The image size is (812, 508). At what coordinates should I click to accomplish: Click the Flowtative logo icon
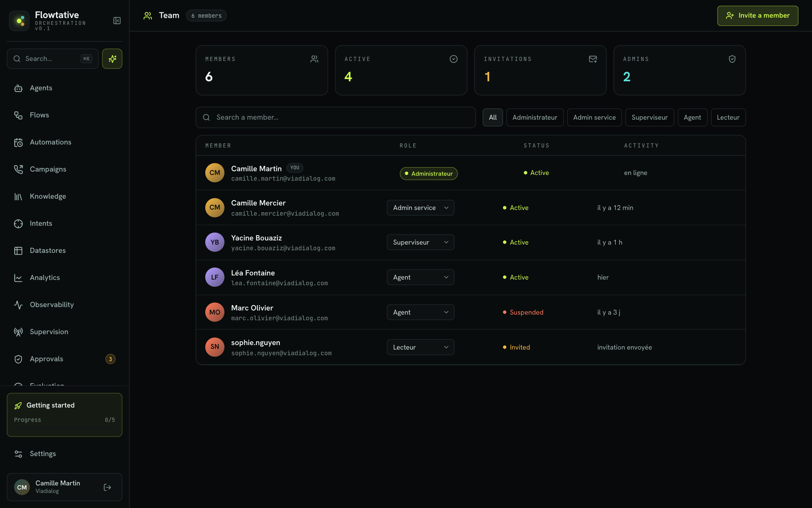[19, 21]
